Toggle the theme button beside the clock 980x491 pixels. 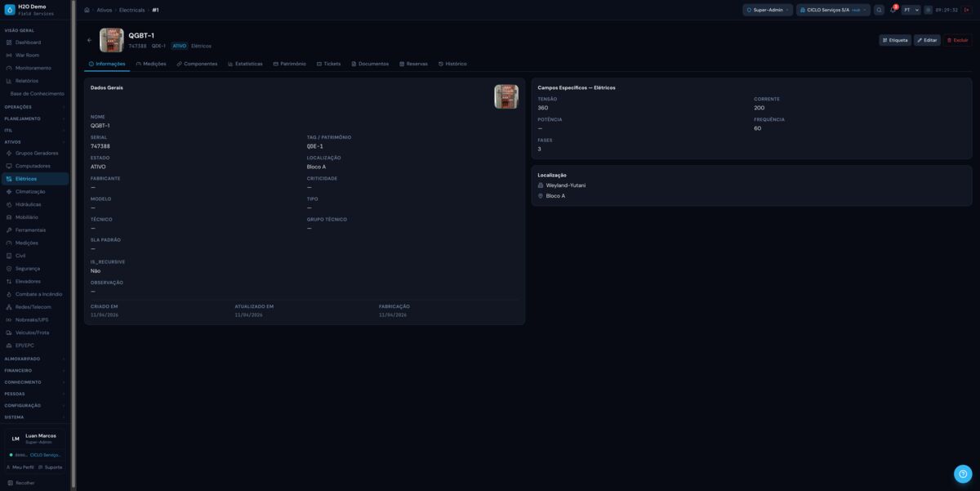click(x=928, y=10)
